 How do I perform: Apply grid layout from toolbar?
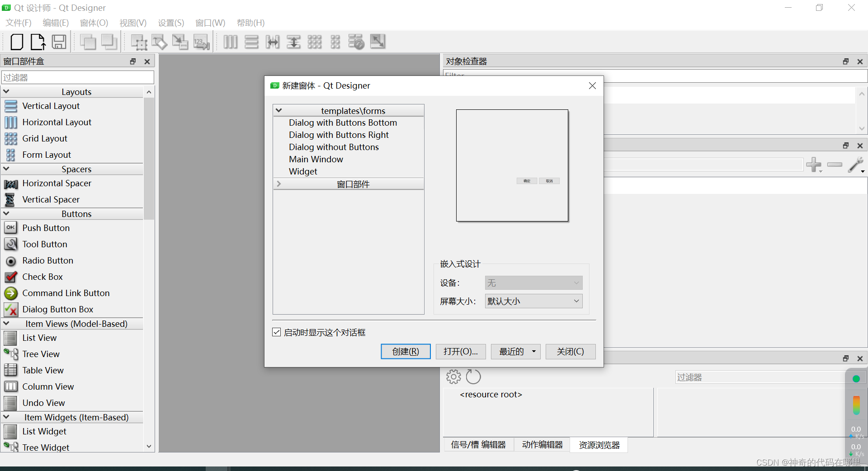coord(314,42)
